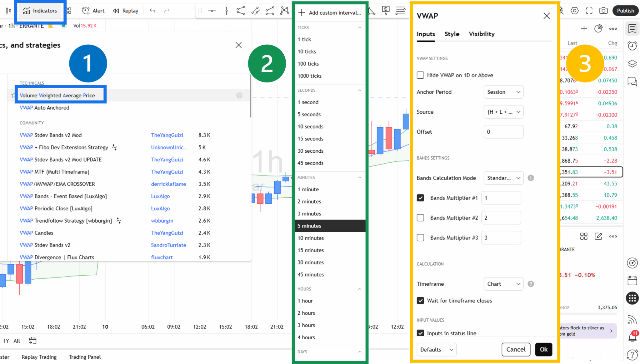
Task: Select Volume Weighted Average Price indicator
Action: (57, 96)
